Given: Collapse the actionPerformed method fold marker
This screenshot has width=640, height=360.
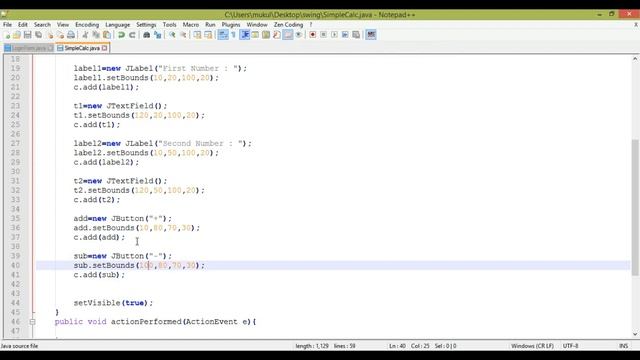Looking at the screenshot, I should (32, 322).
